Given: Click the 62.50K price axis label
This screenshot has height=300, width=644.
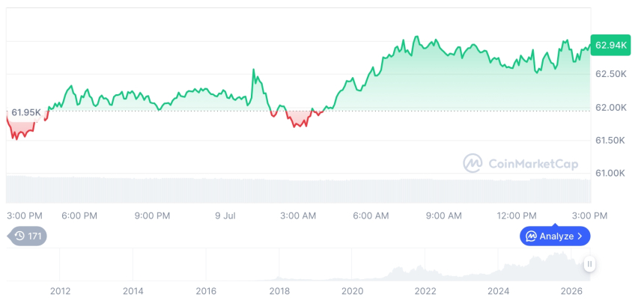Looking at the screenshot, I should (611, 74).
